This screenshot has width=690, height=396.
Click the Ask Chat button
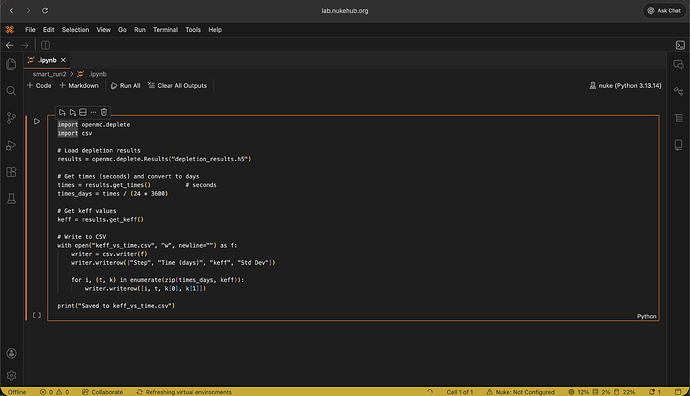664,11
